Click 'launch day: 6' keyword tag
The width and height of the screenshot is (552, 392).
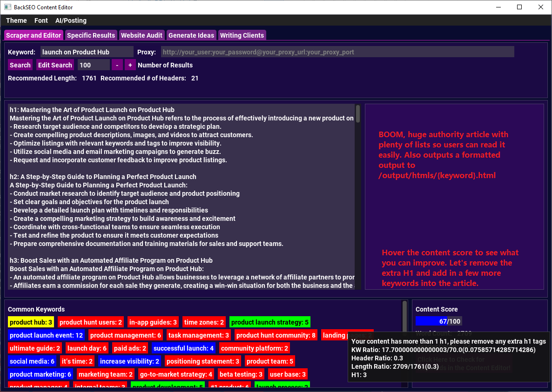pos(87,348)
